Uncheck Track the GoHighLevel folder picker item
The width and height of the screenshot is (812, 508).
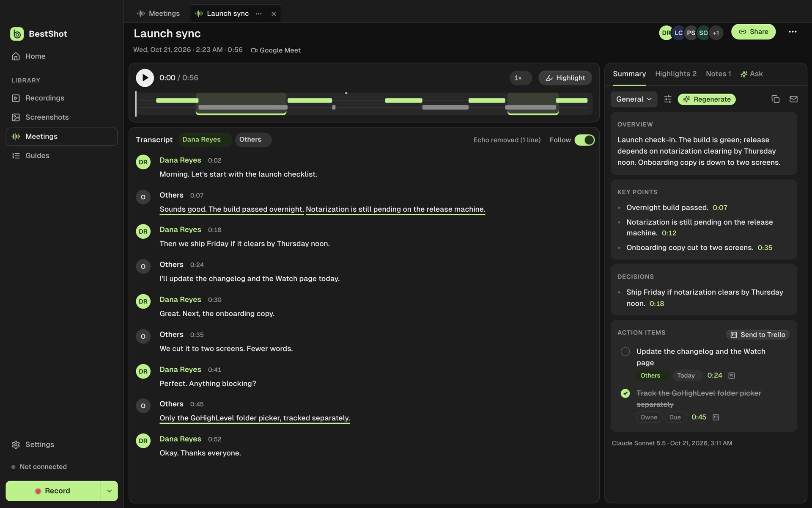click(x=625, y=394)
